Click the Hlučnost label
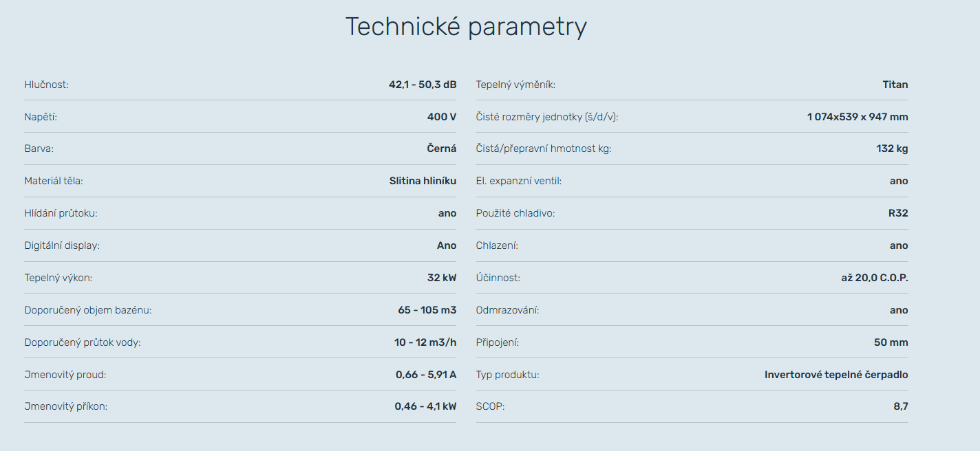Viewport: 980px width, 451px height. pos(47,85)
